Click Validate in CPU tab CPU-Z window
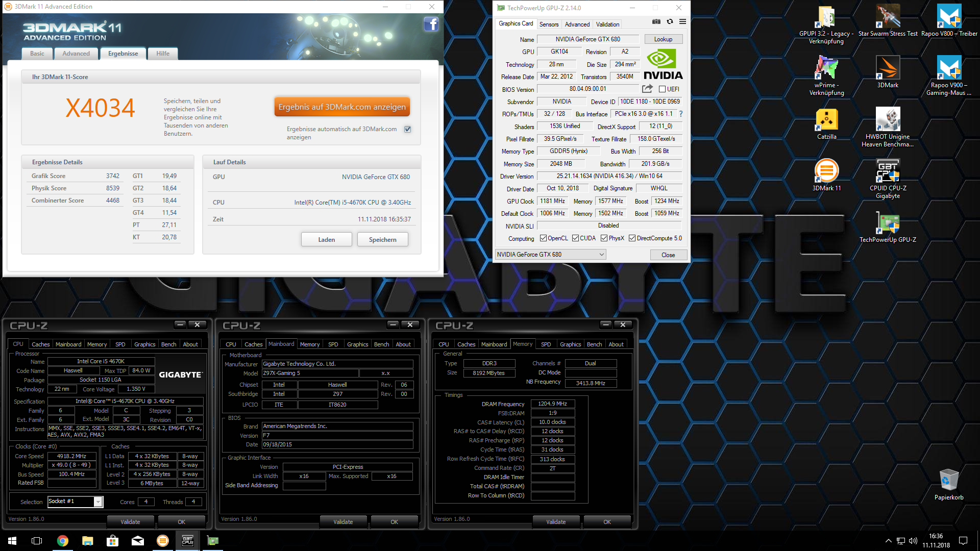980x551 pixels. [130, 522]
